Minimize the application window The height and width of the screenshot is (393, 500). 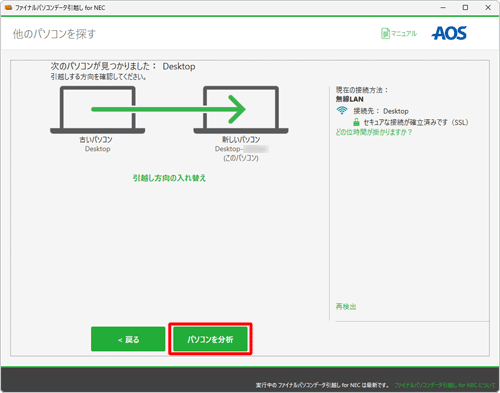443,7
